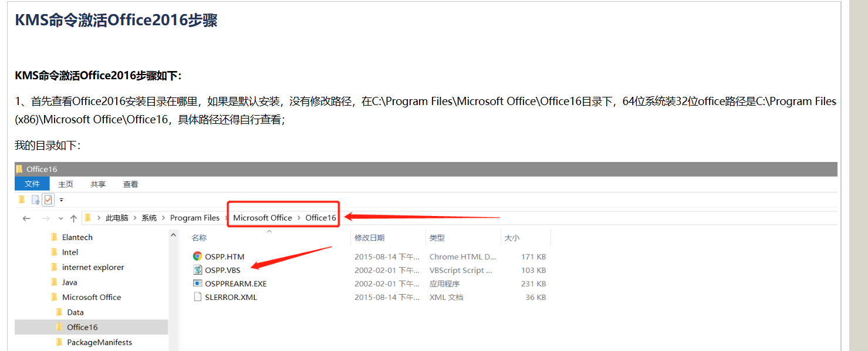Click the up-one-level arrow button
868x351 pixels.
point(73,218)
